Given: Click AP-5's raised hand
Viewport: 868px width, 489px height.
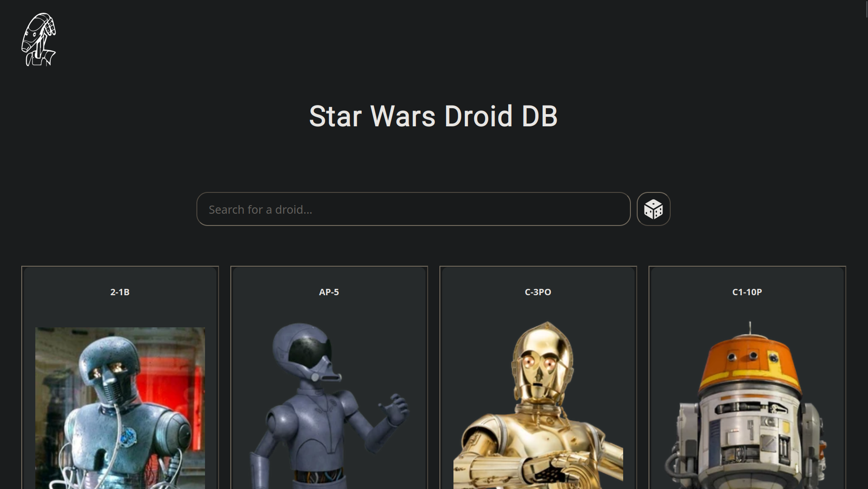Looking at the screenshot, I should pos(396,407).
